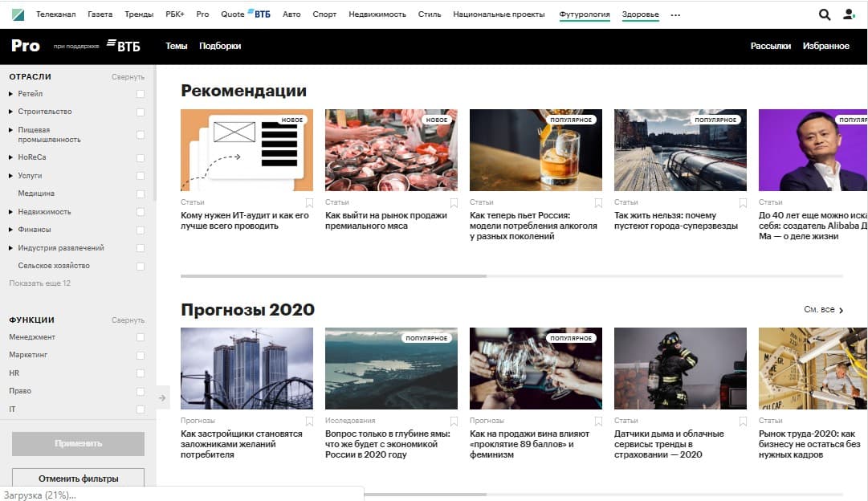Viewport: 868px width, 501px height.
Task: Bookmark the premium meat market article
Action: point(454,202)
